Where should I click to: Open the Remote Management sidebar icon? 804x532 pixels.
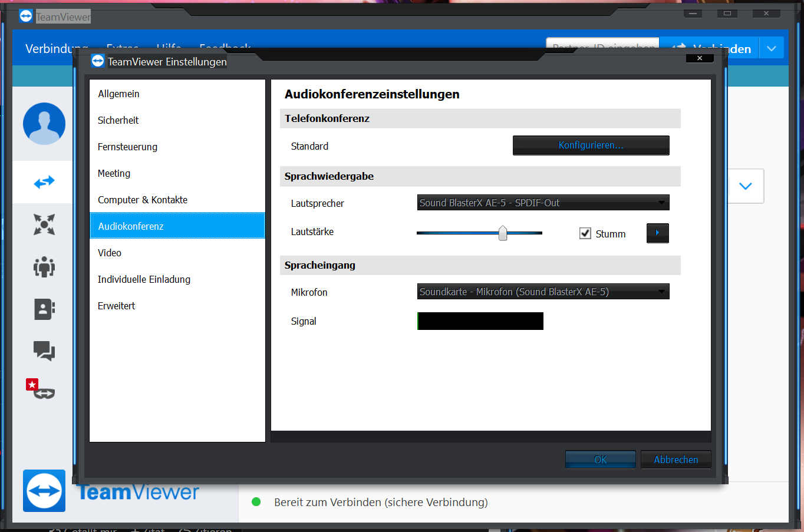pyautogui.click(x=44, y=224)
